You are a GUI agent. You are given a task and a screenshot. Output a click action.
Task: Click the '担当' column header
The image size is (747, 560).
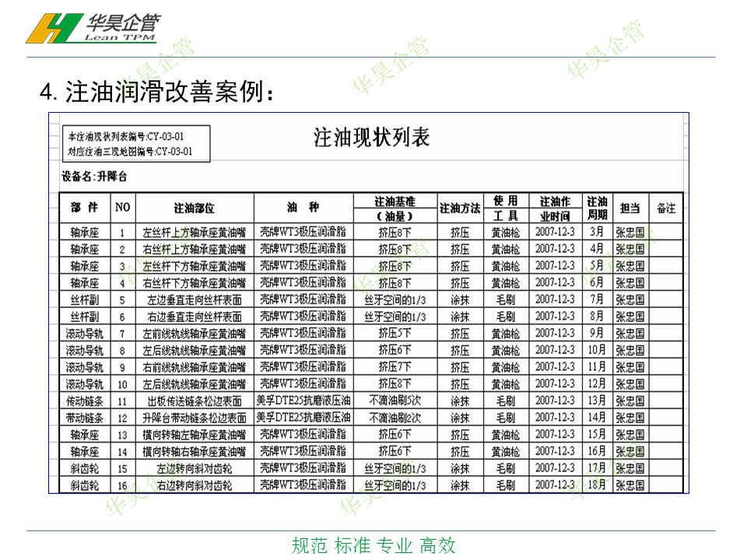(630, 208)
